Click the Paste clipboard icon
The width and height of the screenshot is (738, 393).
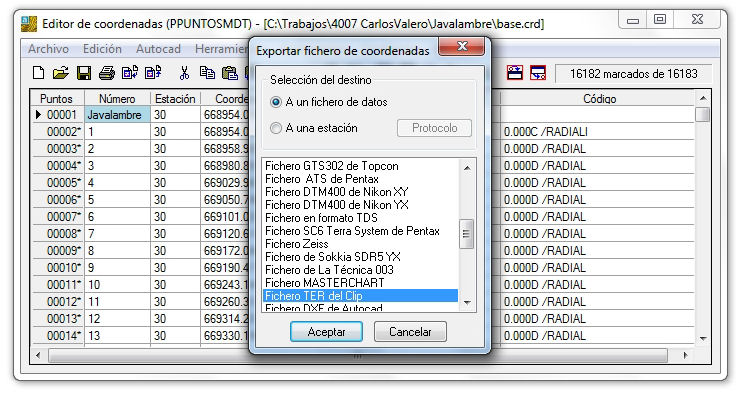230,73
